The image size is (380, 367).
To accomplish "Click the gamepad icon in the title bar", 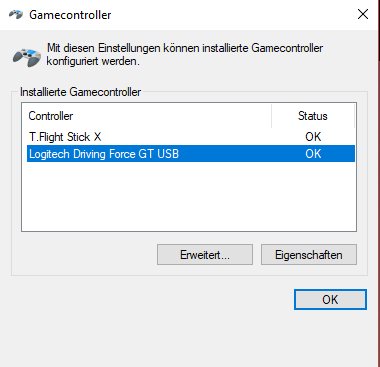I will (16, 15).
